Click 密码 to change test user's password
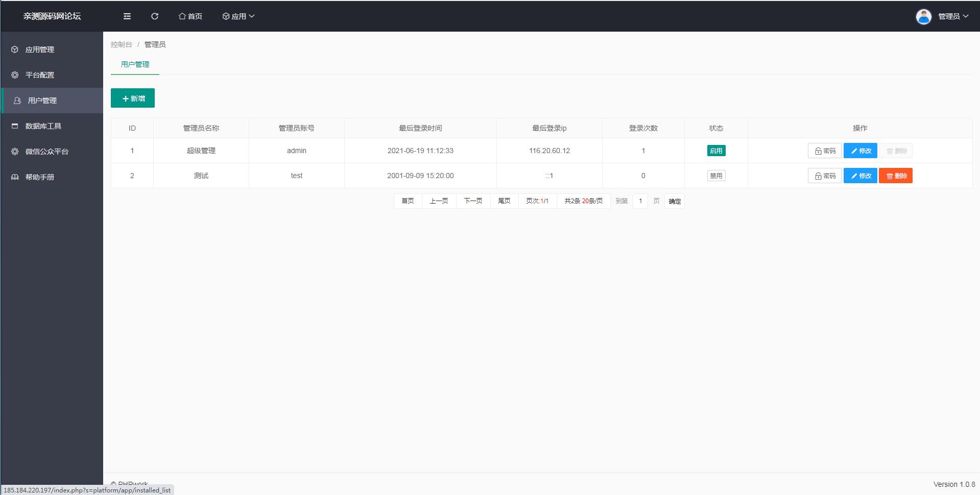980x495 pixels. (x=824, y=175)
